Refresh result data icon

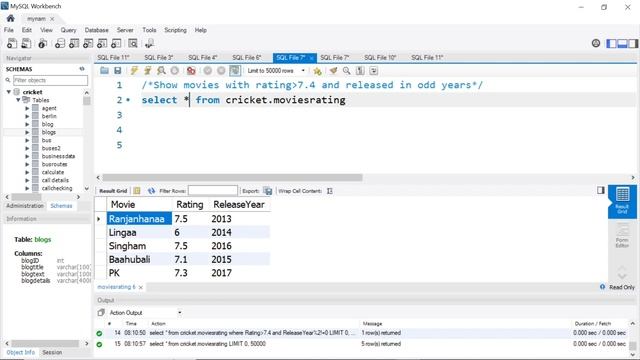click(x=151, y=191)
